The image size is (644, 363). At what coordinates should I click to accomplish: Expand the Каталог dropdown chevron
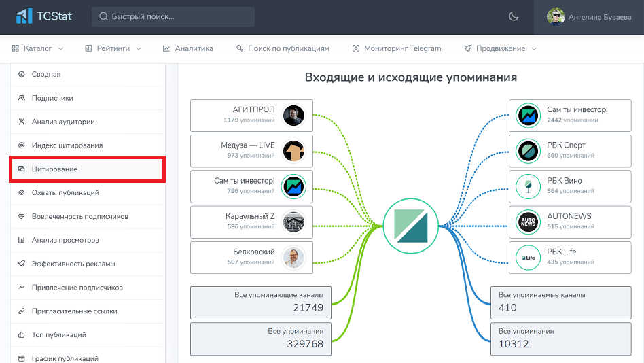pos(60,48)
